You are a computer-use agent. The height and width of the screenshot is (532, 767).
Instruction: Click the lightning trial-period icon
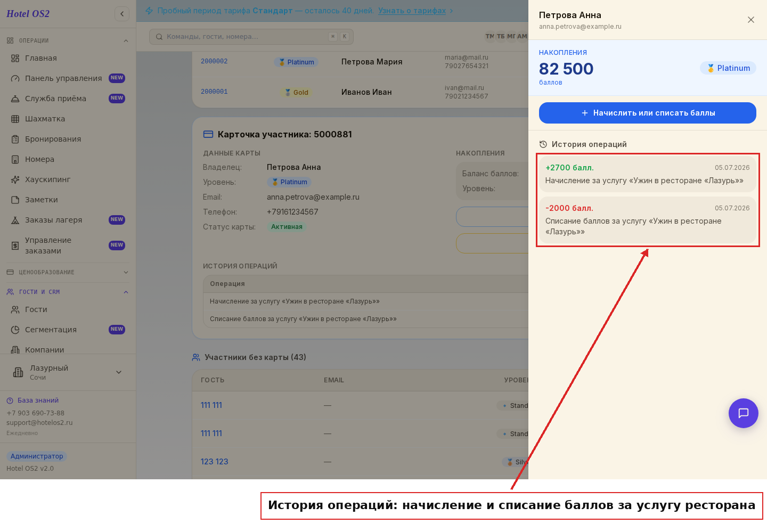click(x=149, y=11)
